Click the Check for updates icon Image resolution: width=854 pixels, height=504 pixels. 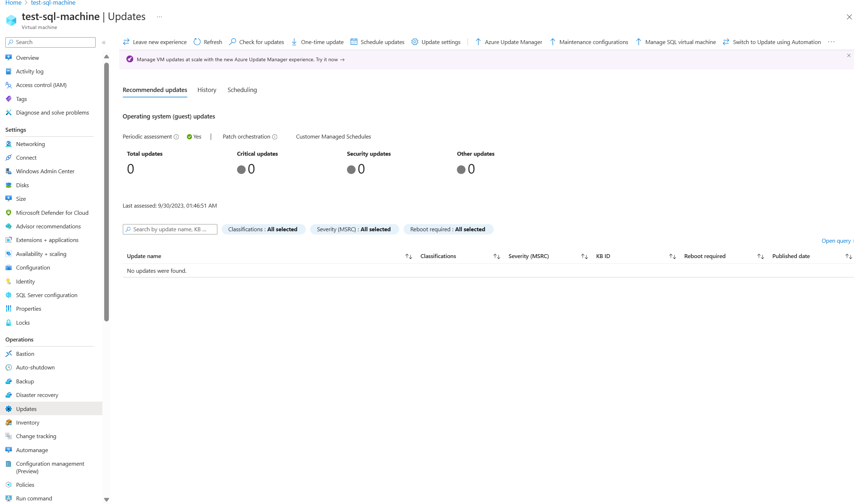(x=233, y=42)
